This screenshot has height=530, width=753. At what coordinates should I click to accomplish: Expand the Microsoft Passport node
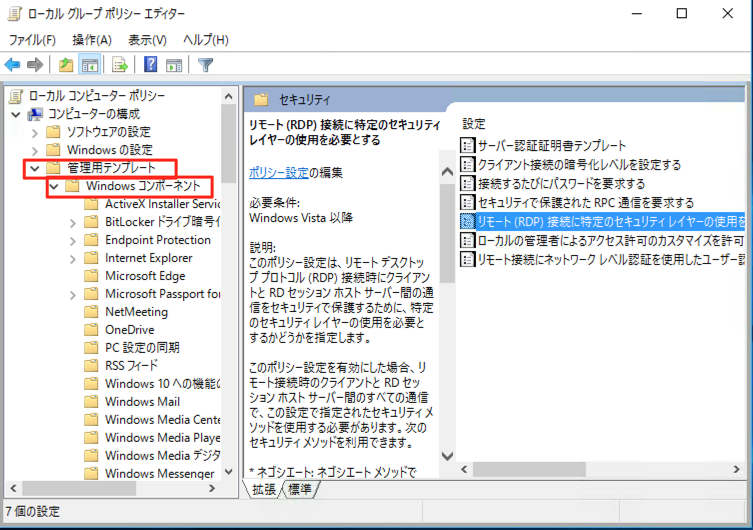point(73,295)
